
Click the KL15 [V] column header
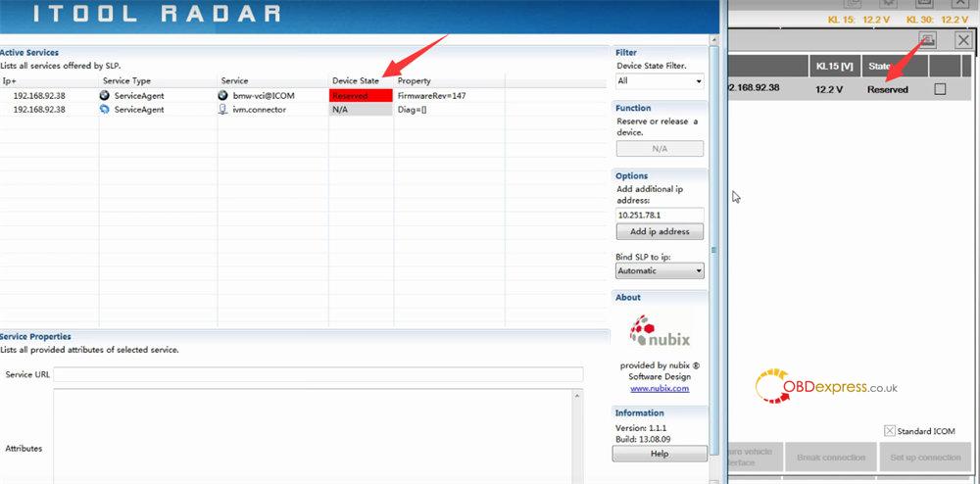coord(834,66)
